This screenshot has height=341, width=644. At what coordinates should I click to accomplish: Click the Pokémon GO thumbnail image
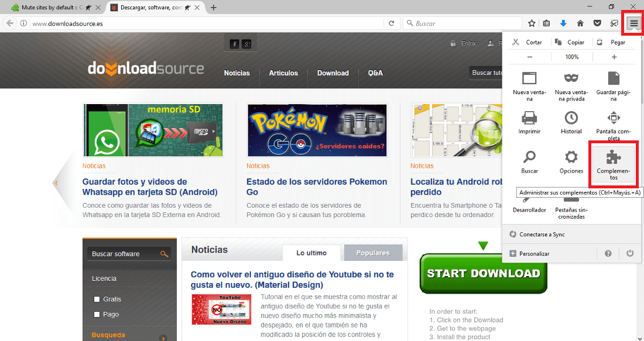[x=317, y=130]
